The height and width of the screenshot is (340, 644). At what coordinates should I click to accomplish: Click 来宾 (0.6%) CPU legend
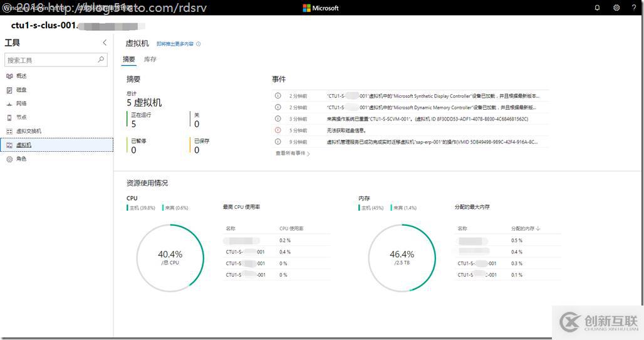tap(175, 208)
